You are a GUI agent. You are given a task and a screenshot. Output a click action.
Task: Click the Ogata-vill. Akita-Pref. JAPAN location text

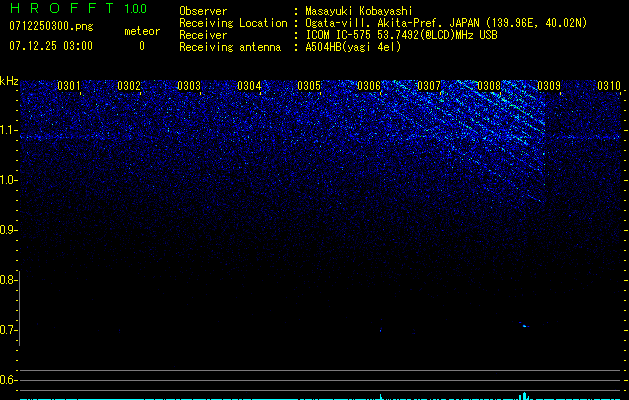445,23
